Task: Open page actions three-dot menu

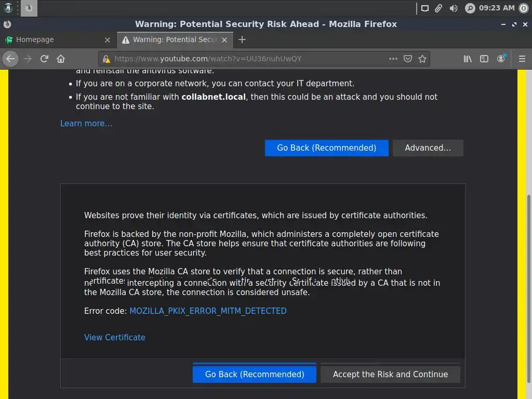Action: [393, 59]
